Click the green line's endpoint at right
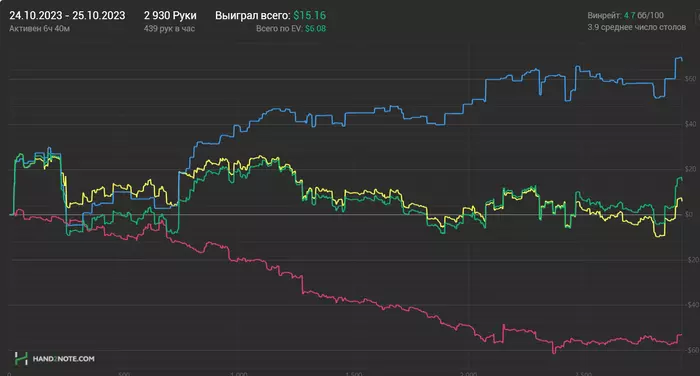The width and height of the screenshot is (700, 376). click(680, 179)
